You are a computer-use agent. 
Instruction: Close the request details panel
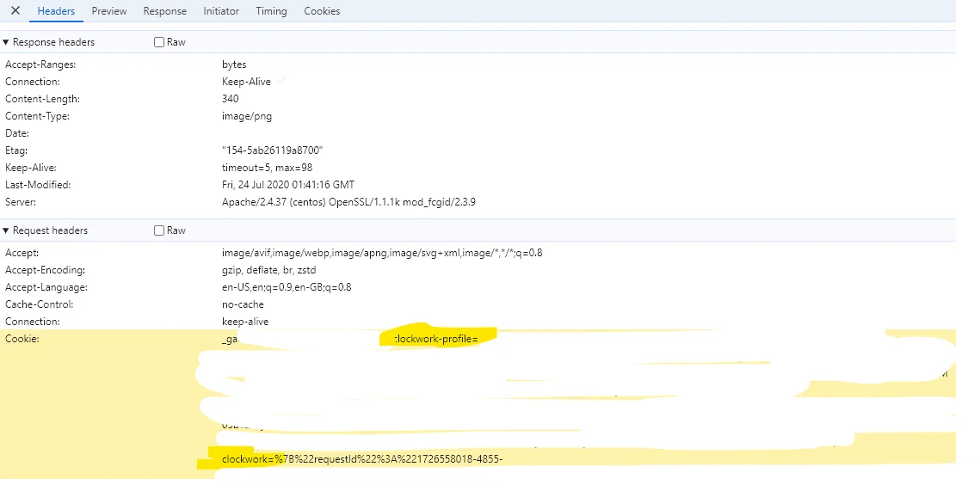[15, 10]
